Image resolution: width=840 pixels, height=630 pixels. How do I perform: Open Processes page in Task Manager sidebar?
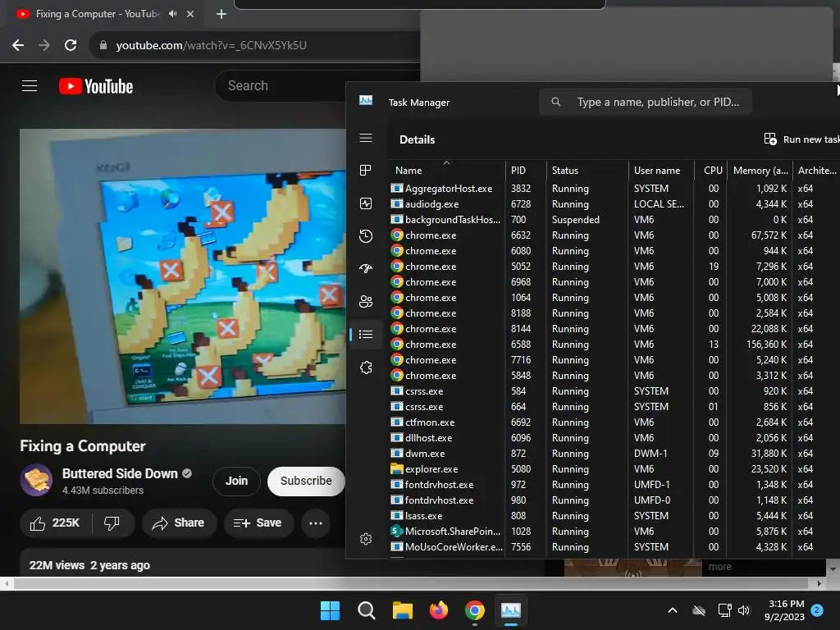[x=366, y=171]
